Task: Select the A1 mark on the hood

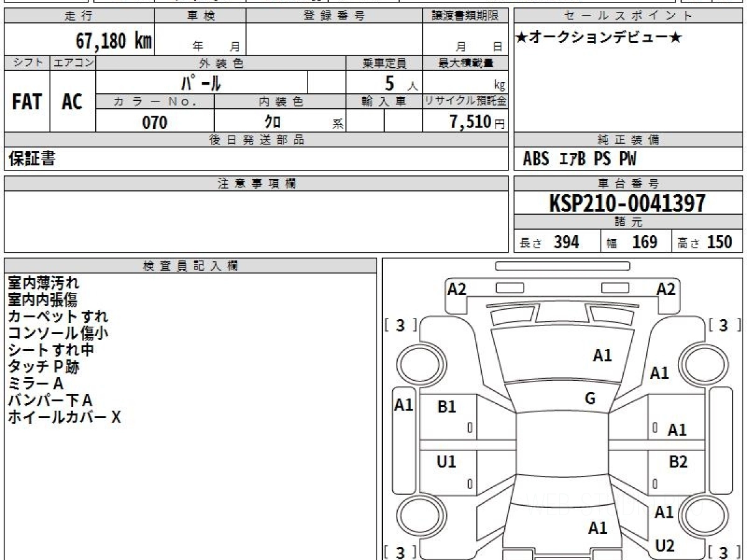Action: coord(602,355)
